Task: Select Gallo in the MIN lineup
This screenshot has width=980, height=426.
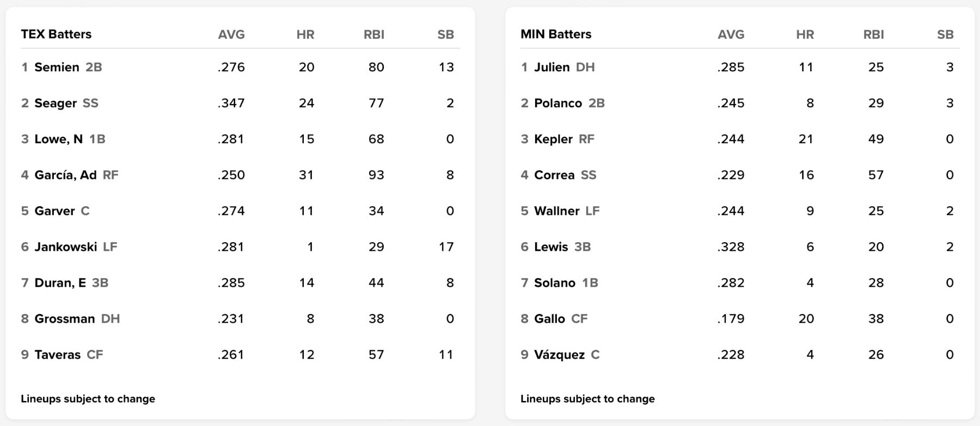Action: [549, 319]
